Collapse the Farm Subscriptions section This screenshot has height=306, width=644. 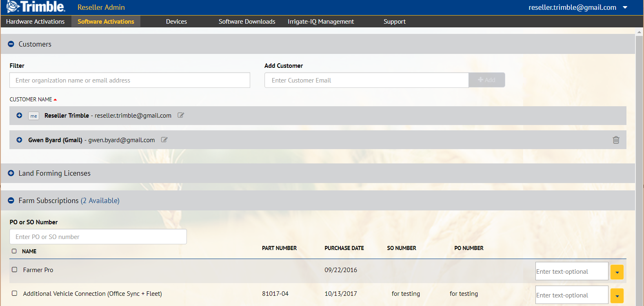pyautogui.click(x=11, y=201)
